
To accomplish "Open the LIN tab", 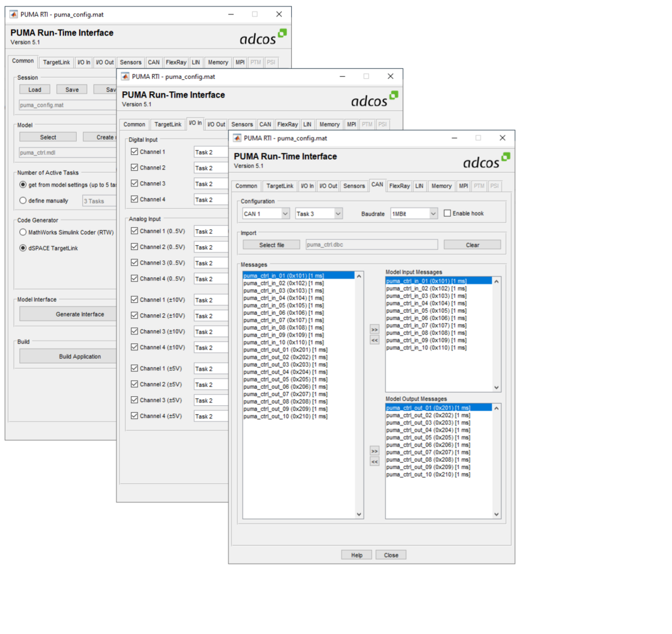I will [419, 186].
